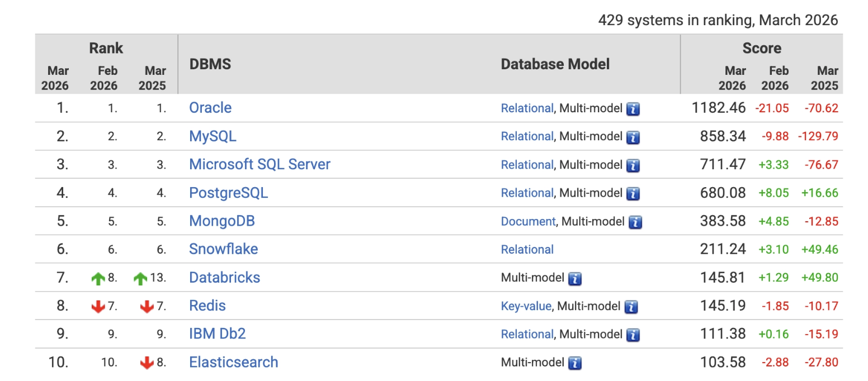This screenshot has width=868, height=381.
Task: Click the PostgreSQL score 680.08
Action: coord(723,193)
